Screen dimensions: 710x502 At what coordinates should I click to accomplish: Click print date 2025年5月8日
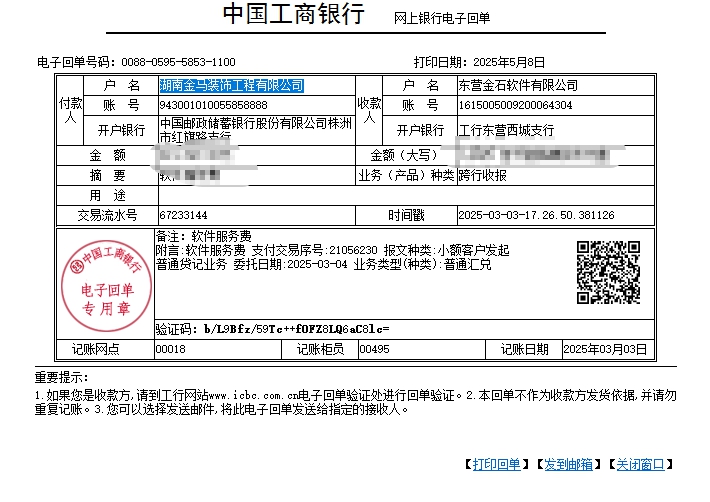[x=509, y=62]
